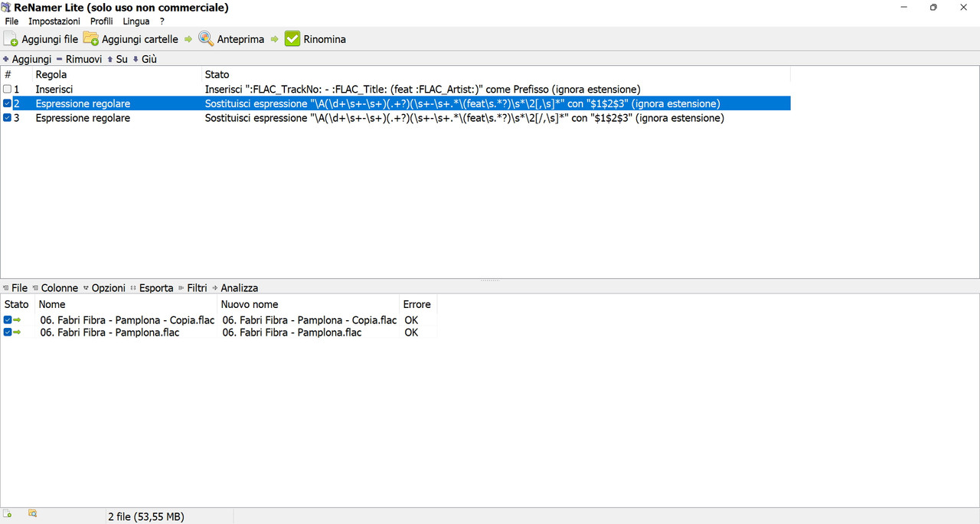This screenshot has width=980, height=524.
Task: Click OK status of the Copia.flac file
Action: coord(411,320)
